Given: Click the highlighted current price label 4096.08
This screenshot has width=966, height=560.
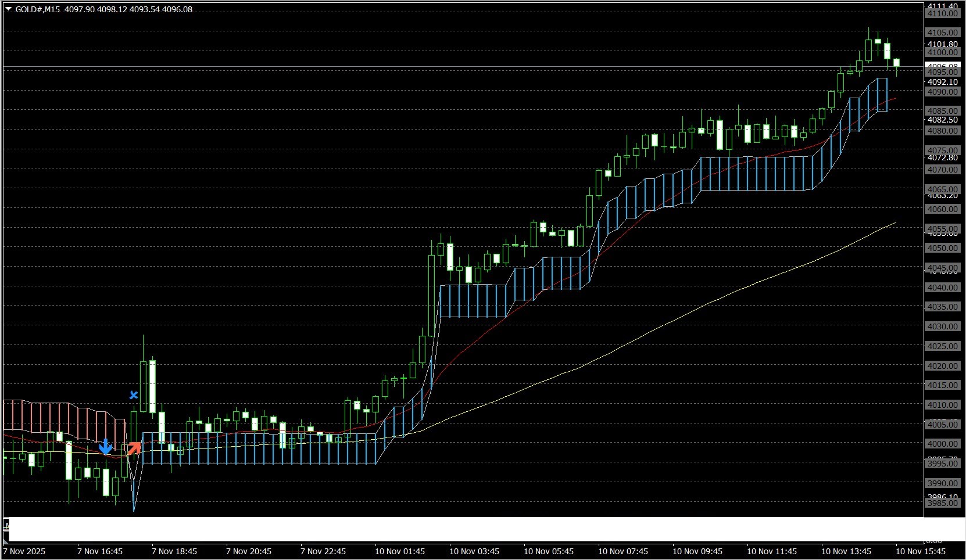Looking at the screenshot, I should 942,66.
